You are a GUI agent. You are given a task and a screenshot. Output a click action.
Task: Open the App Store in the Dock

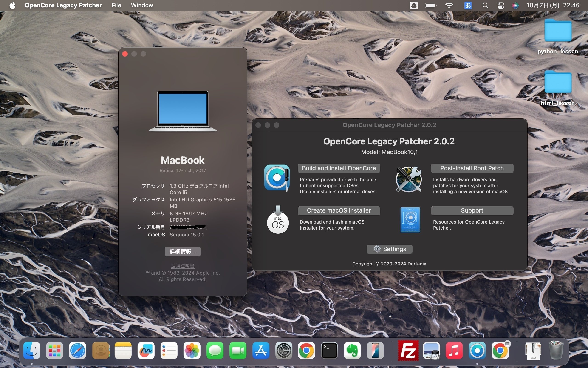click(x=261, y=351)
